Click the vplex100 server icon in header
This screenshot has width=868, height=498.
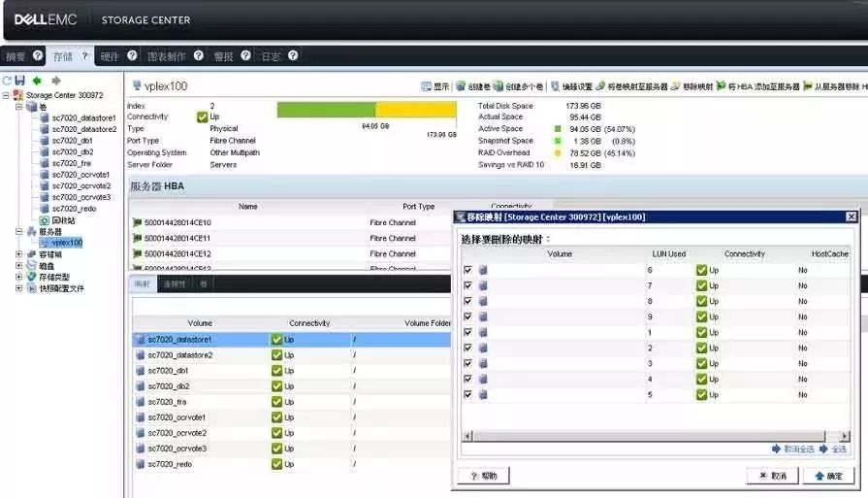[x=137, y=85]
